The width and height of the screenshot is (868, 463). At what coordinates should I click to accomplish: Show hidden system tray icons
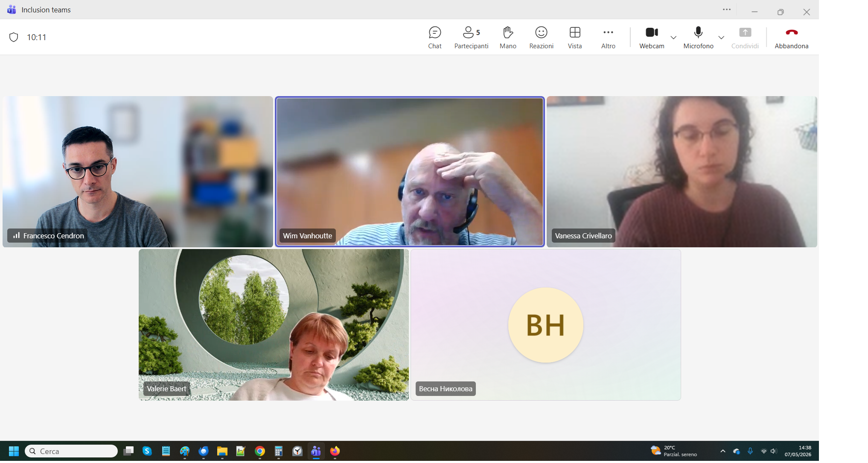click(722, 451)
